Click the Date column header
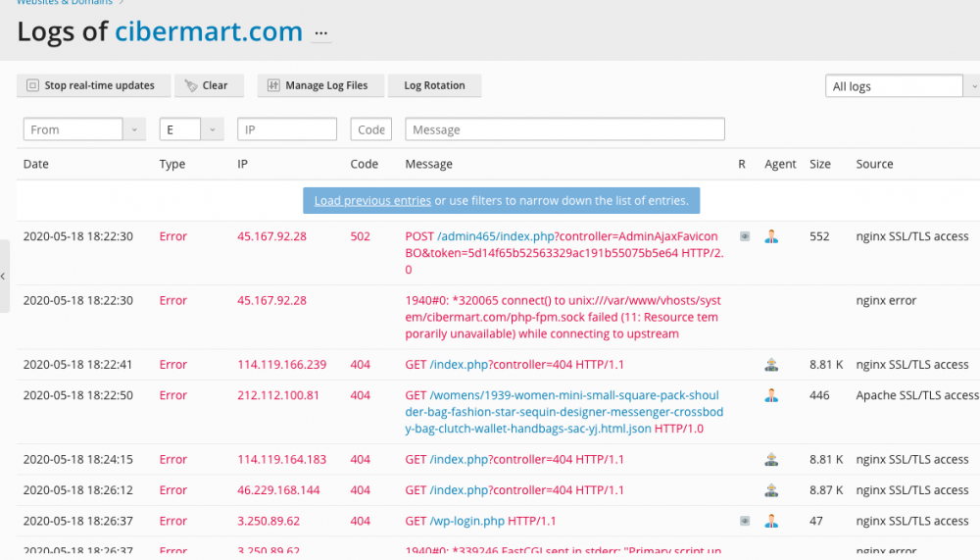This screenshot has width=980, height=560. (35, 164)
